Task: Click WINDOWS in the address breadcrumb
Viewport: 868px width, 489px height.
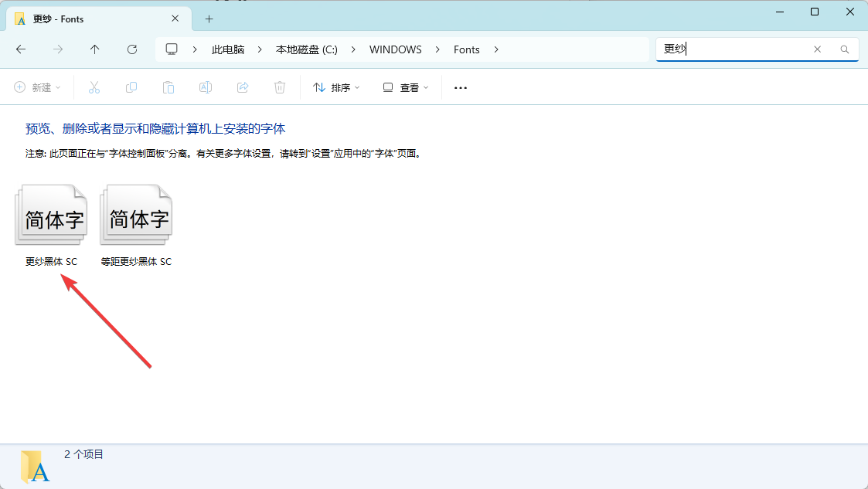Action: pos(395,49)
